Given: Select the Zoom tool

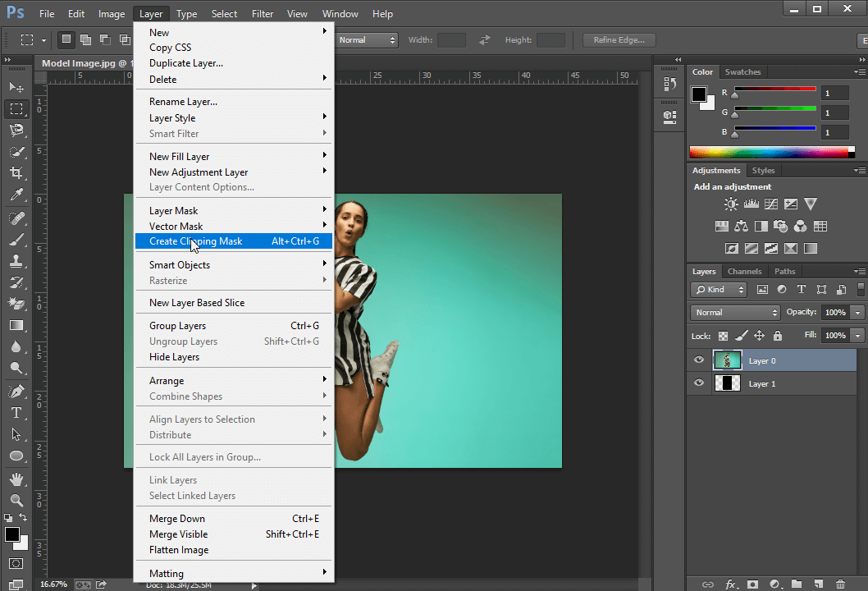Looking at the screenshot, I should point(17,501).
